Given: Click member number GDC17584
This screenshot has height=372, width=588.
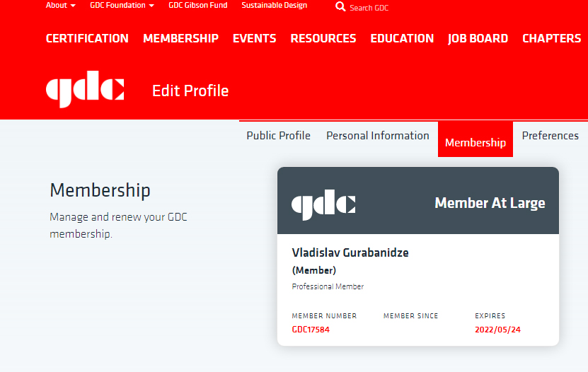Looking at the screenshot, I should click(x=311, y=330).
